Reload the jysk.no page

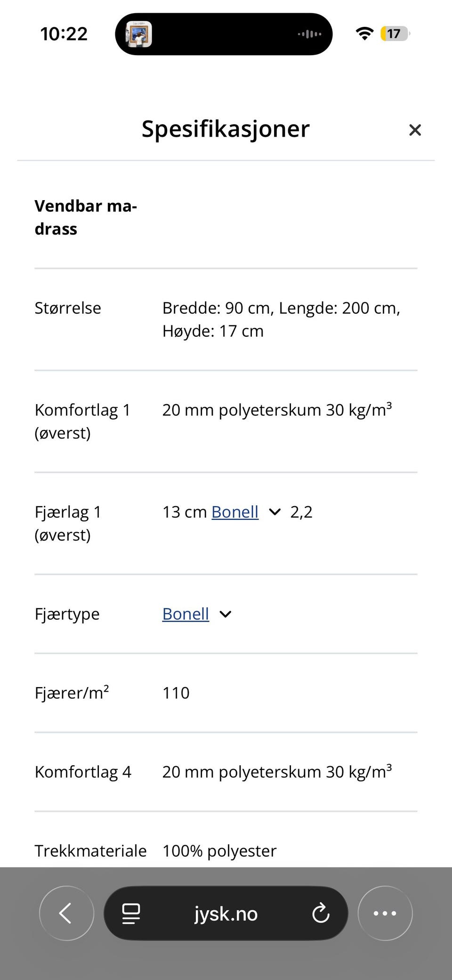321,913
